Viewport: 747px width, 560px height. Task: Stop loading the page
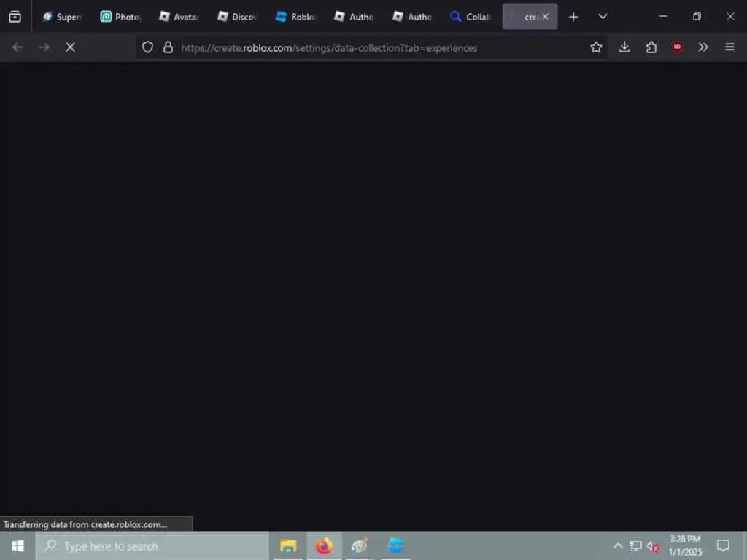(71, 47)
